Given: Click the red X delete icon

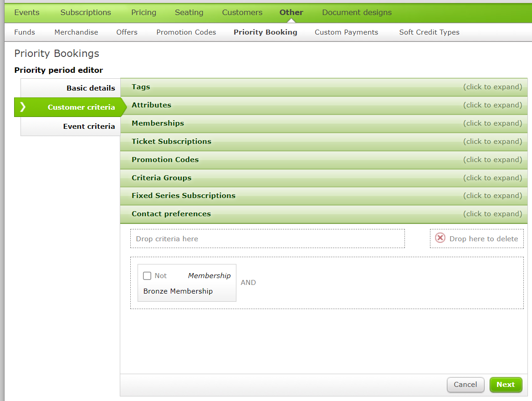Looking at the screenshot, I should coord(440,238).
